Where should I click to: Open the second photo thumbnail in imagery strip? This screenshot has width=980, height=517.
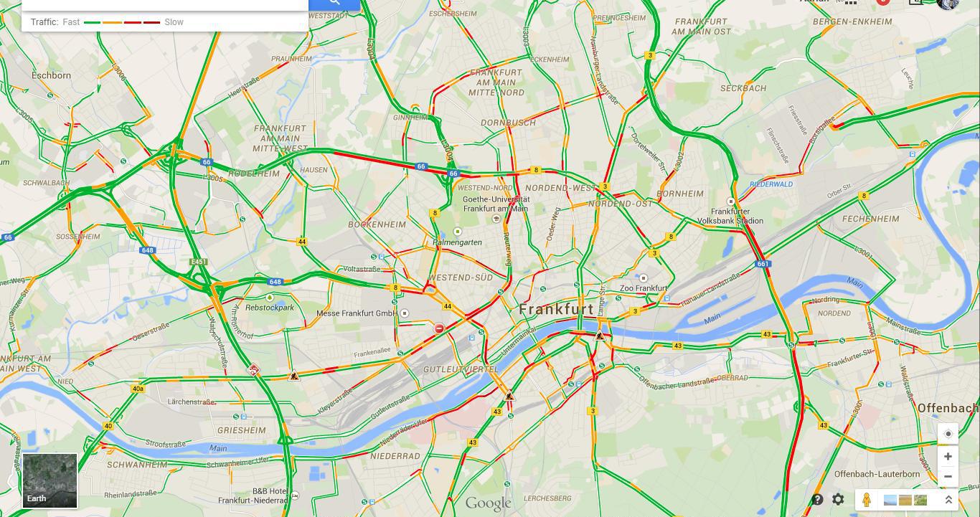point(905,500)
